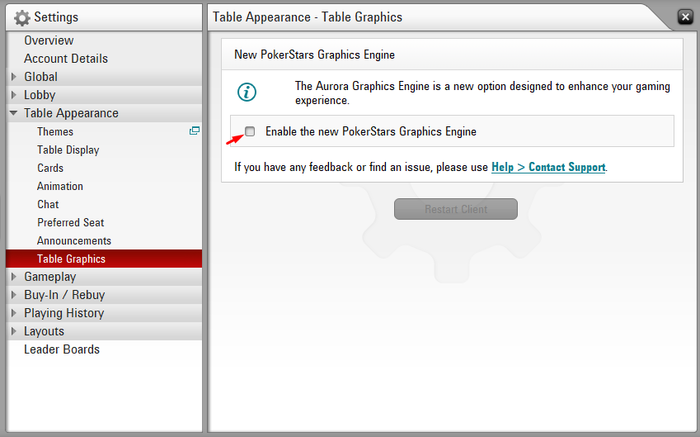Image resolution: width=700 pixels, height=437 pixels.
Task: Open Account Details settings
Action: click(x=66, y=58)
